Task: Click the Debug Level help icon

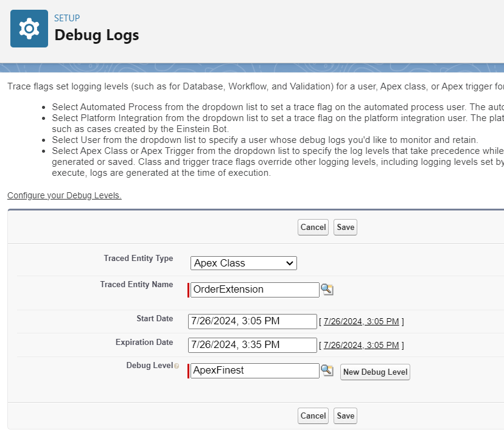Action: [x=177, y=366]
